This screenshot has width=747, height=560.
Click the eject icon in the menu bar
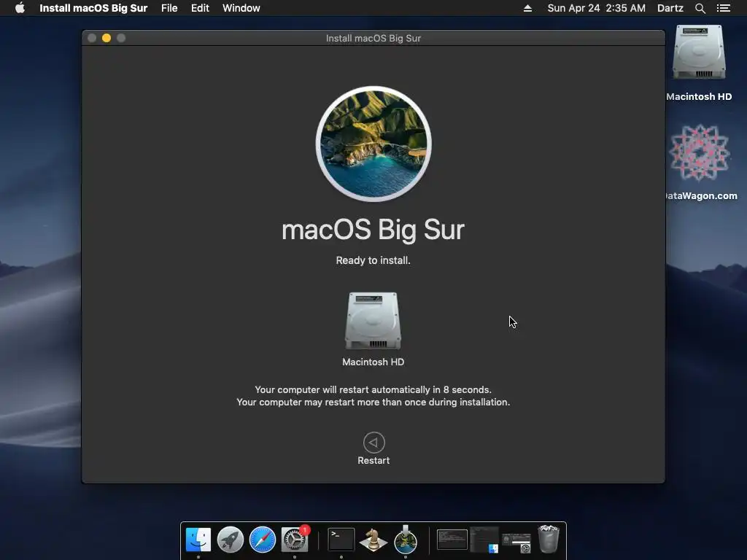[x=527, y=8]
